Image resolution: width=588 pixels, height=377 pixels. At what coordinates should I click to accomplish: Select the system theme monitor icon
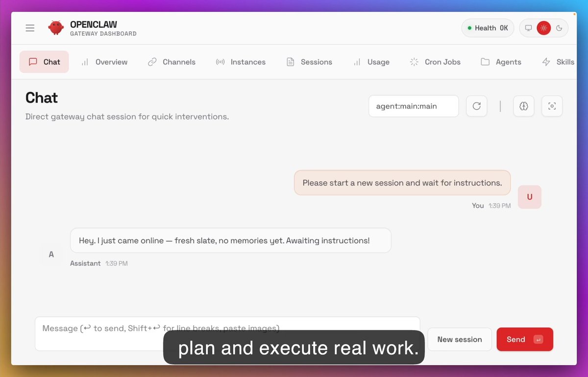pos(528,28)
